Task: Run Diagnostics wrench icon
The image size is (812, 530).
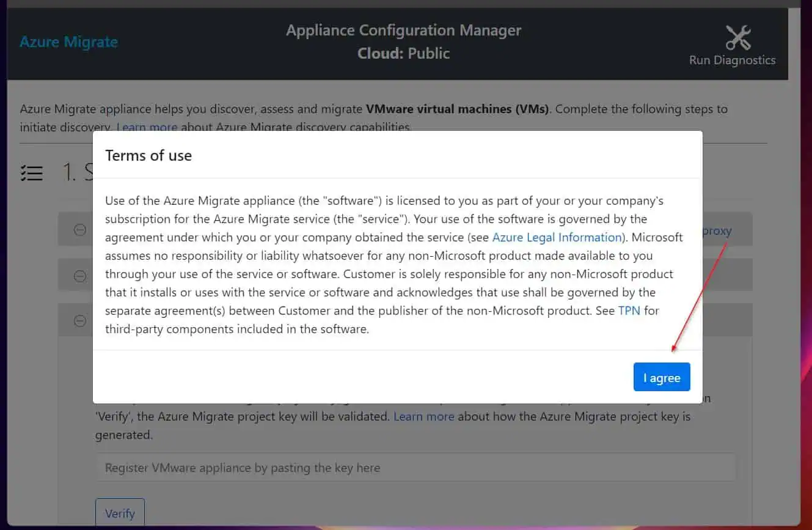Action: point(738,38)
